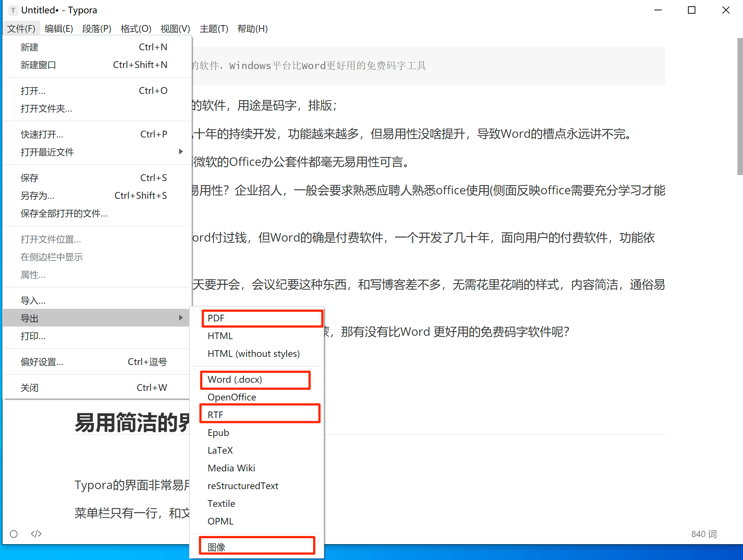Open the 视图(V) menu
Viewport: 743px width, 560px height.
175,28
